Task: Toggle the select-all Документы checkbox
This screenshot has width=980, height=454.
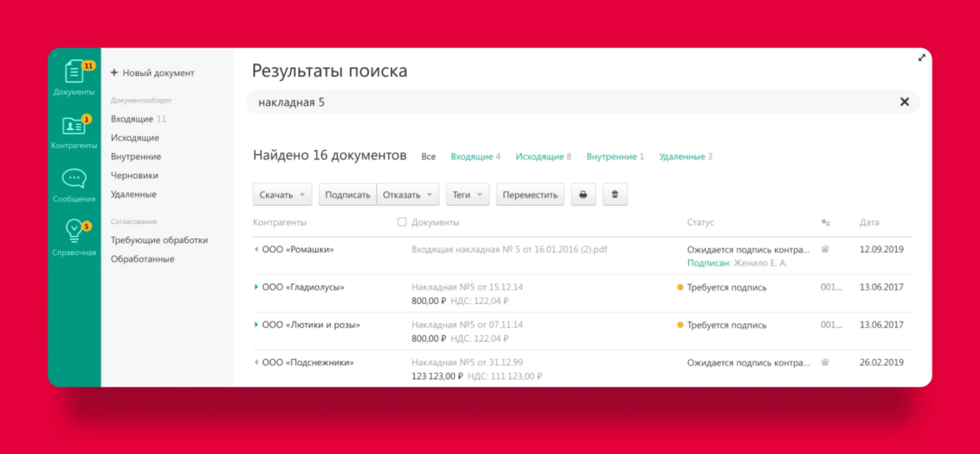Action: 402,222
